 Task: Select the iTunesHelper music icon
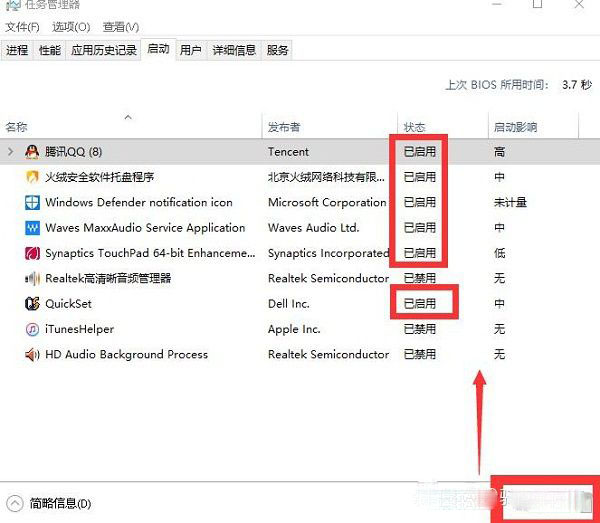click(x=32, y=329)
